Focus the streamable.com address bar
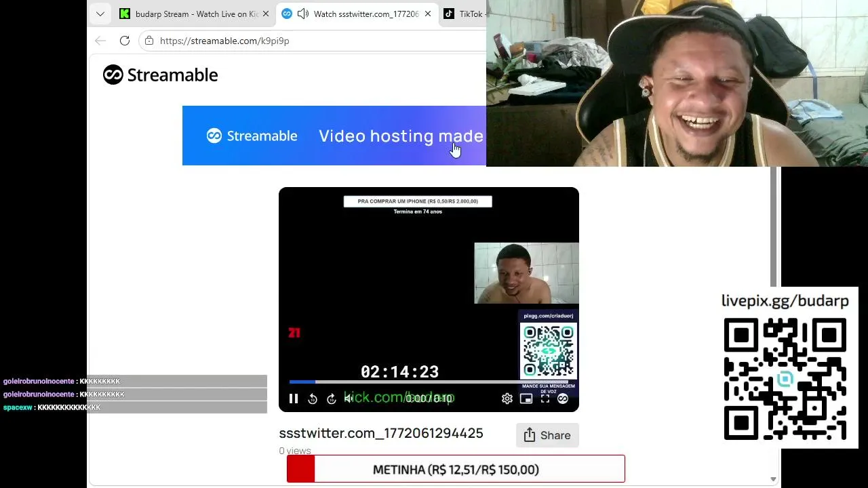The width and height of the screenshot is (868, 488). click(x=312, y=41)
